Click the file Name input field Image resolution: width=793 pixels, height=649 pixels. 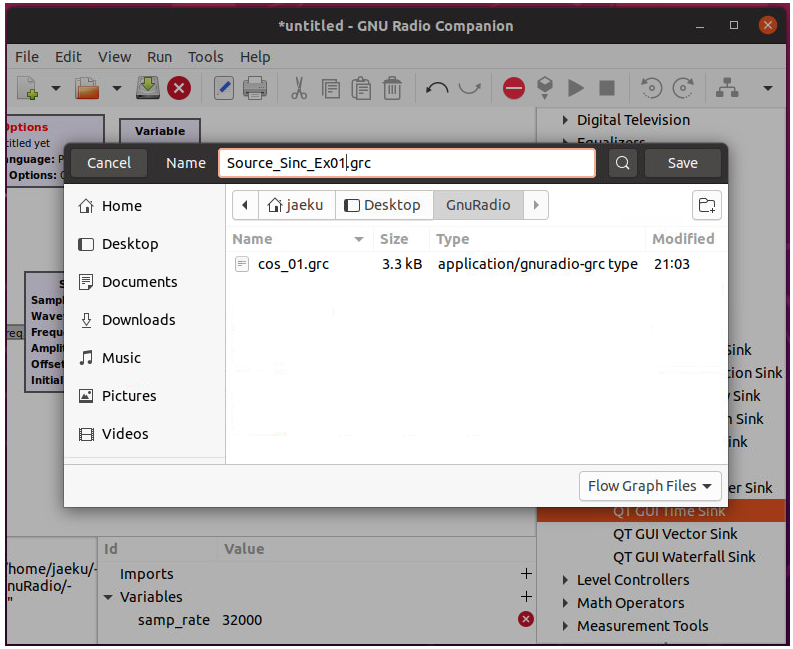click(407, 163)
